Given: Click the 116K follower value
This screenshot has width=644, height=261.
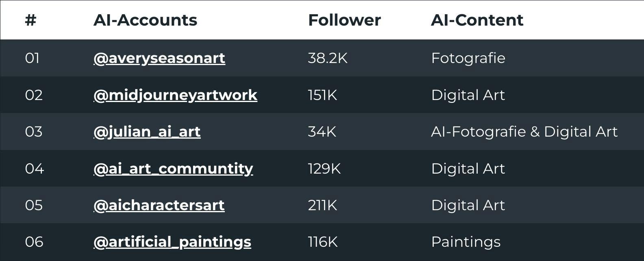Looking at the screenshot, I should point(323,242).
